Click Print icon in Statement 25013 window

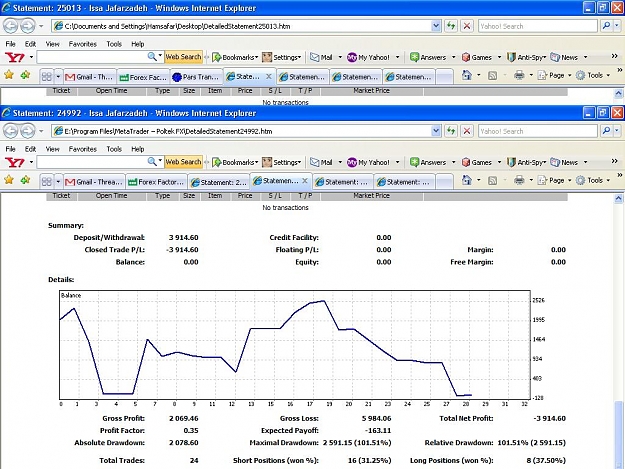click(519, 75)
